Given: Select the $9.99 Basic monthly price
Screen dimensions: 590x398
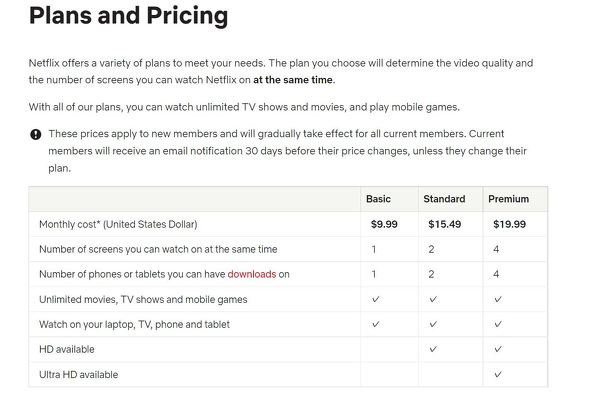Looking at the screenshot, I should click(384, 224).
